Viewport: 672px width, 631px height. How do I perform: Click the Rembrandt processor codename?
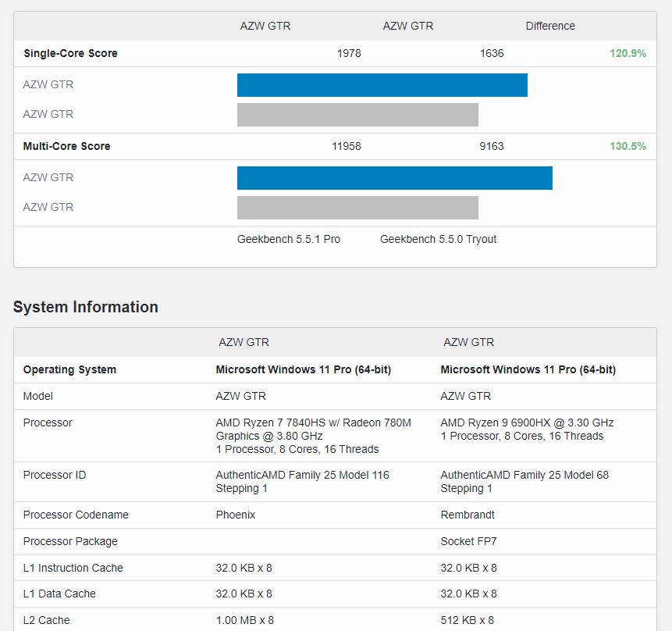click(x=468, y=515)
